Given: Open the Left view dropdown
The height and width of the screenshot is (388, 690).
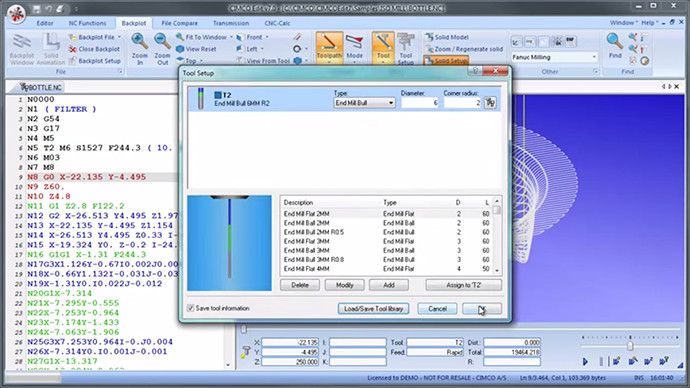Looking at the screenshot, I should tap(250, 49).
